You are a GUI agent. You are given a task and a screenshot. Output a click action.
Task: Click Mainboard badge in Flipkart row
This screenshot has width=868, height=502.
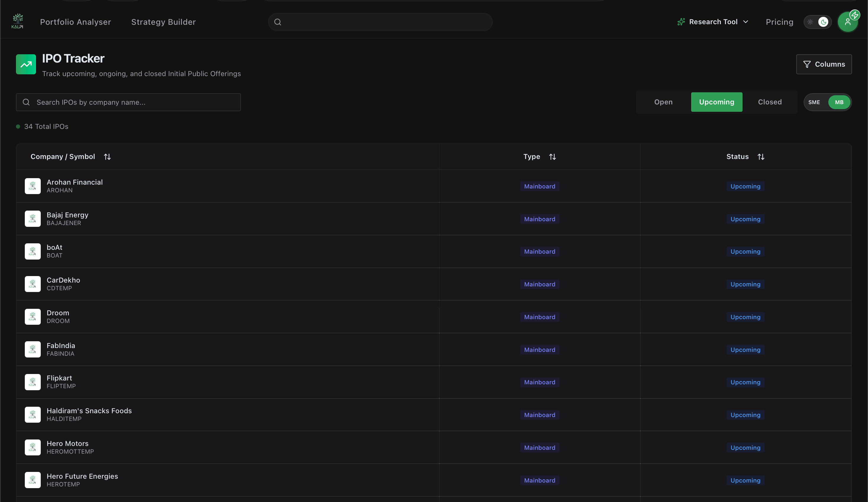coord(539,382)
